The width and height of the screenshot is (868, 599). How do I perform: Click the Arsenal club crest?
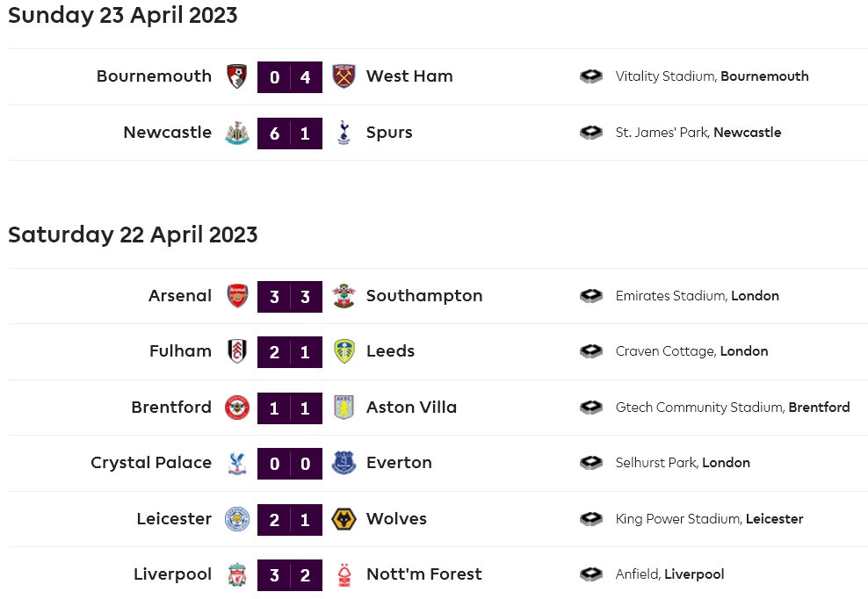237,296
